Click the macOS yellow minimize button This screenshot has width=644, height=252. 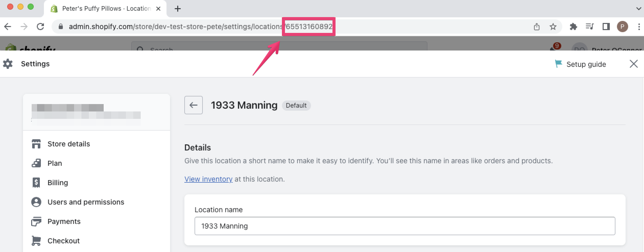click(x=20, y=7)
